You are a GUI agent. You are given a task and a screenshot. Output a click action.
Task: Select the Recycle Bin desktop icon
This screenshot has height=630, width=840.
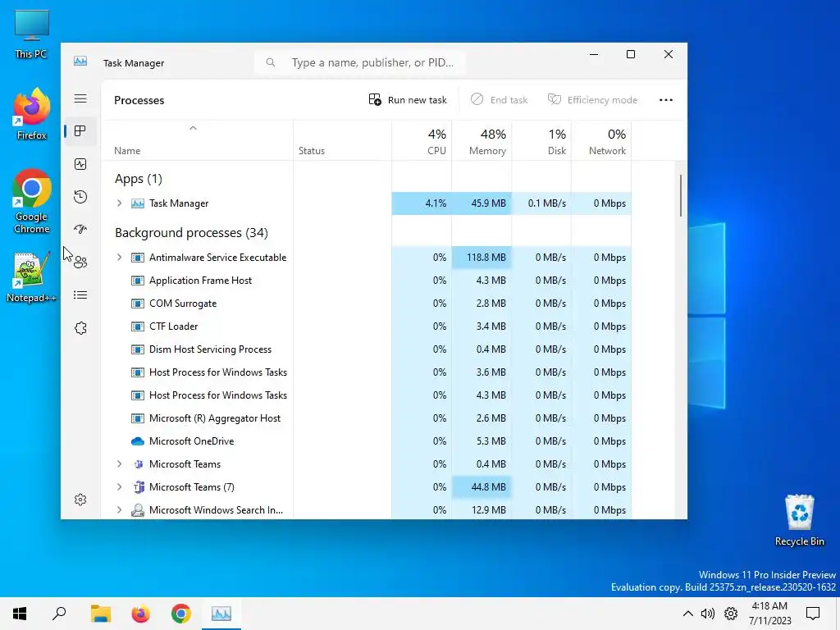tap(799, 521)
